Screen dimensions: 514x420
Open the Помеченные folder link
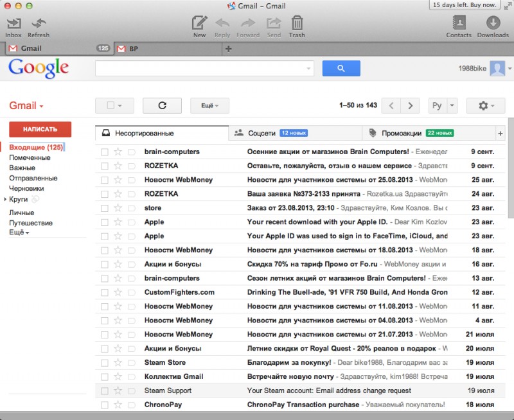coord(30,157)
